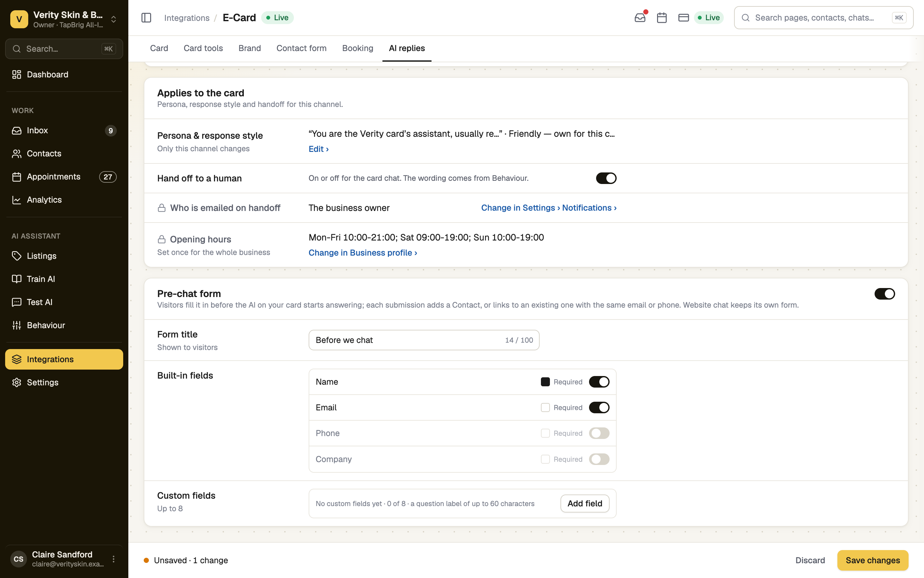Screen dimensions: 924x578
Task: Uncheck Required for the Name field
Action: point(545,382)
